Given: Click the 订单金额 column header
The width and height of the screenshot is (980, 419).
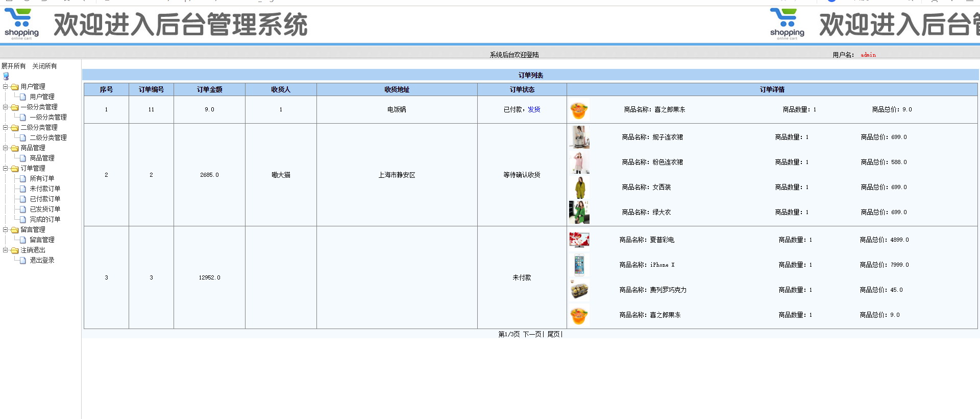Looking at the screenshot, I should click(x=209, y=89).
